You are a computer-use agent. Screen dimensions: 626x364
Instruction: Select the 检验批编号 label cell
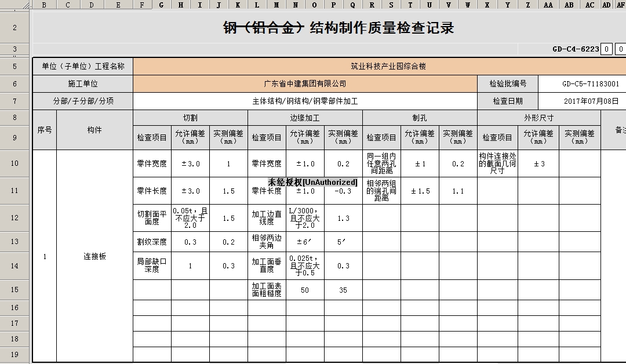pyautogui.click(x=508, y=84)
